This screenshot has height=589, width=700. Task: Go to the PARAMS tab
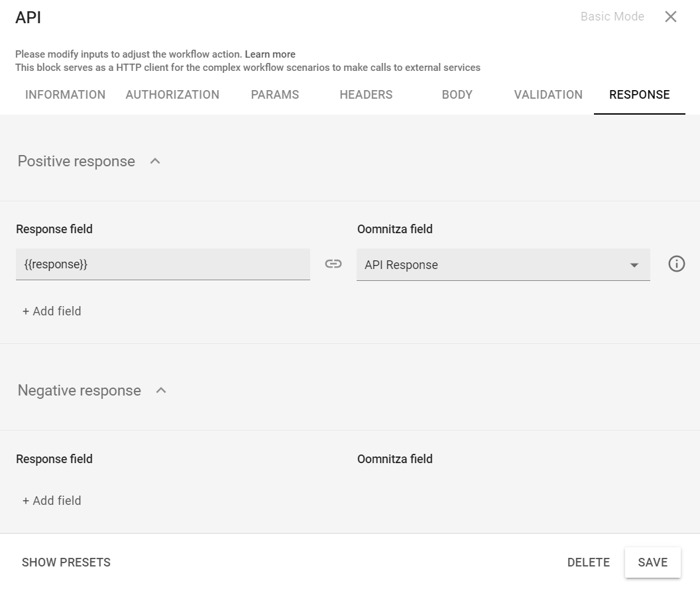[274, 95]
